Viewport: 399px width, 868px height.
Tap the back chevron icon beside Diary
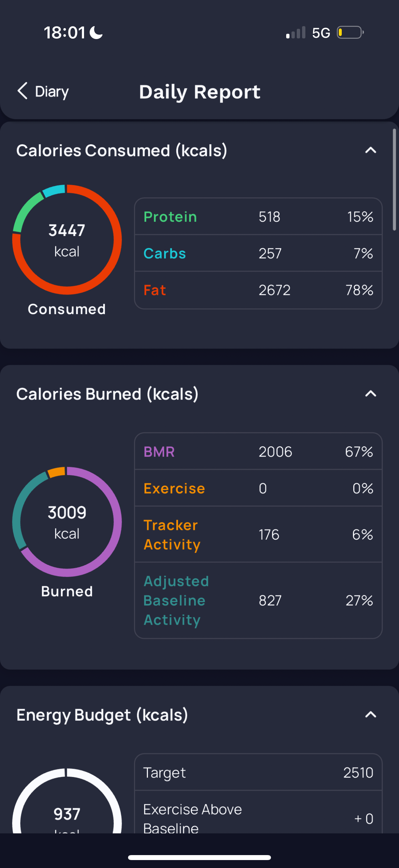pyautogui.click(x=22, y=91)
